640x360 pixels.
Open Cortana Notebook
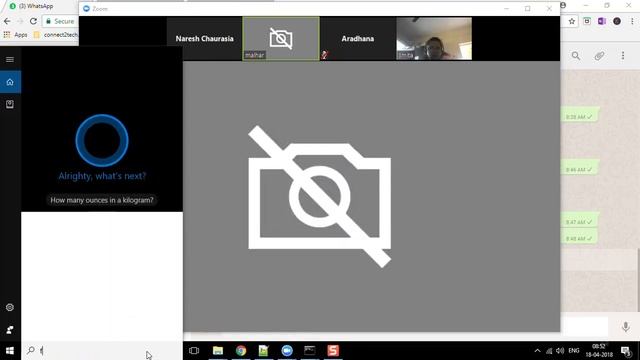pos(10,104)
